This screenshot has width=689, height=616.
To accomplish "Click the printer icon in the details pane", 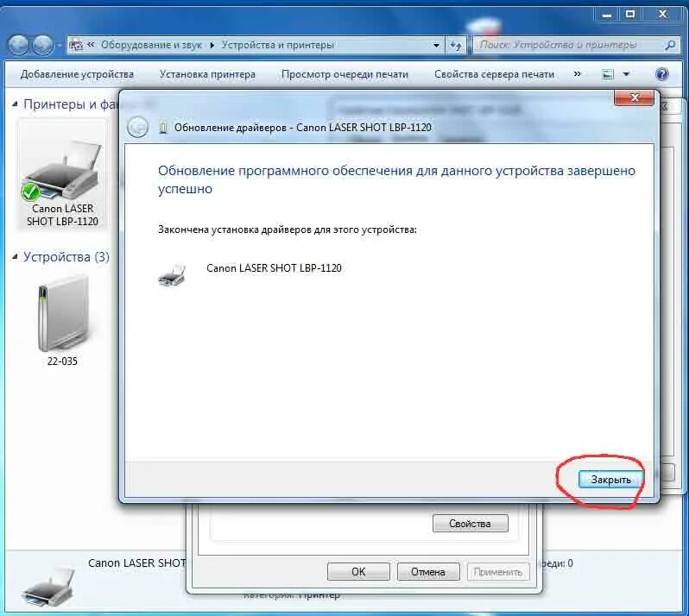I will [48, 588].
